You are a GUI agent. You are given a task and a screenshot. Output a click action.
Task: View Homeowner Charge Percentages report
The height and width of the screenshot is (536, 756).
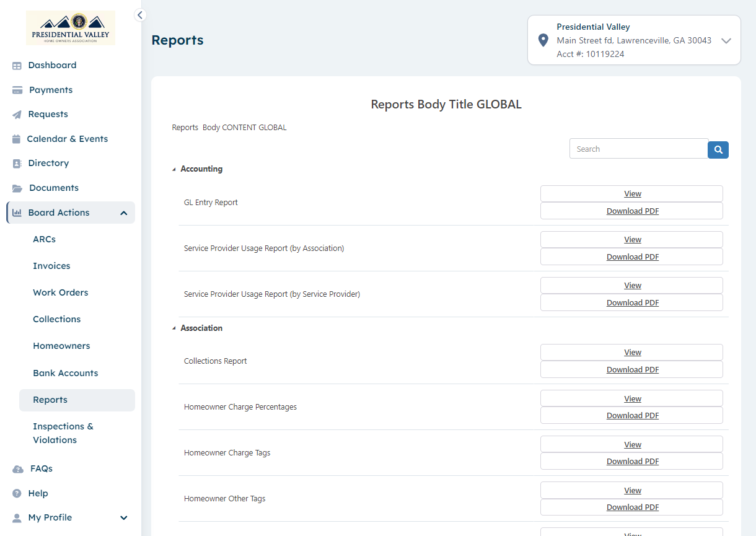631,398
